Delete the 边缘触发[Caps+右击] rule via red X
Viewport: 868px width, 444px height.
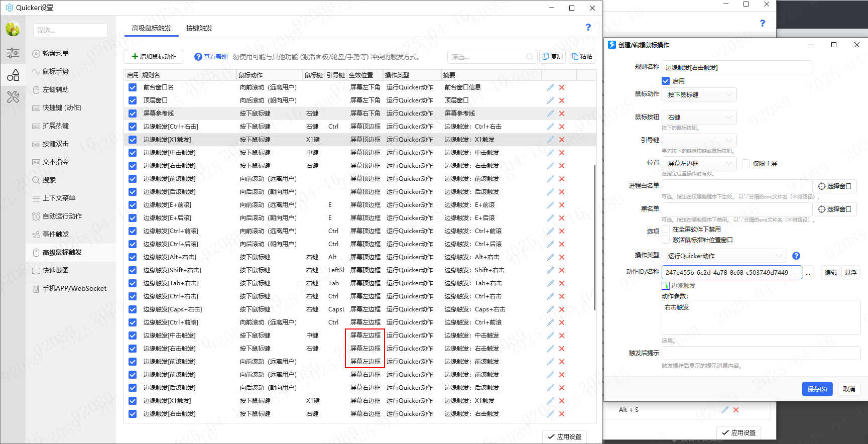562,309
